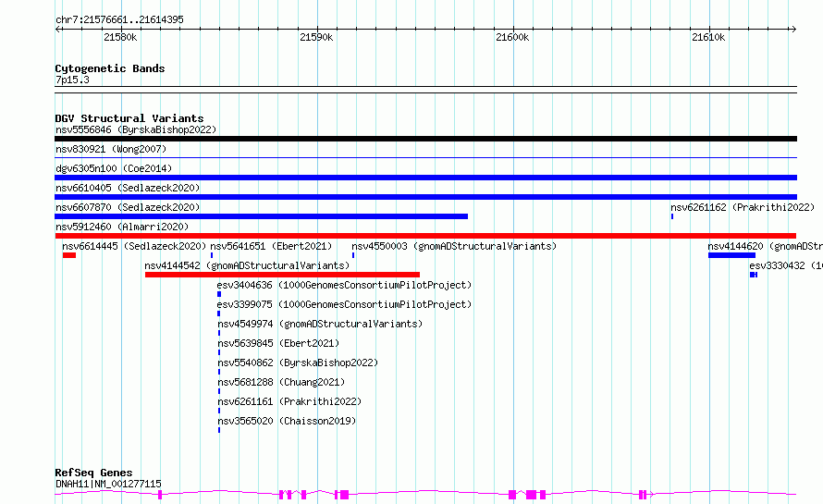The image size is (823, 504).
Task: Select the thick blue dgv6305n100 bar
Action: [425, 178]
